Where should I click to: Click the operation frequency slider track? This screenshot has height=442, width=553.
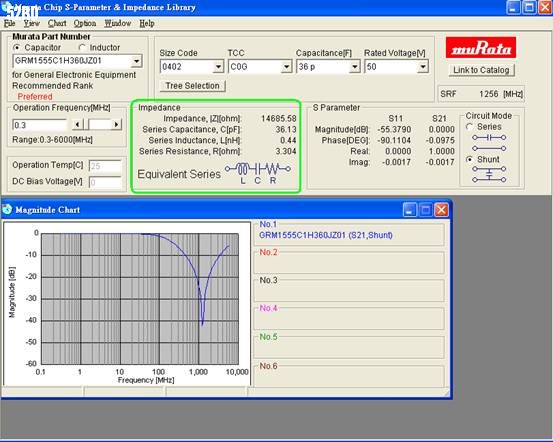[x=97, y=124]
